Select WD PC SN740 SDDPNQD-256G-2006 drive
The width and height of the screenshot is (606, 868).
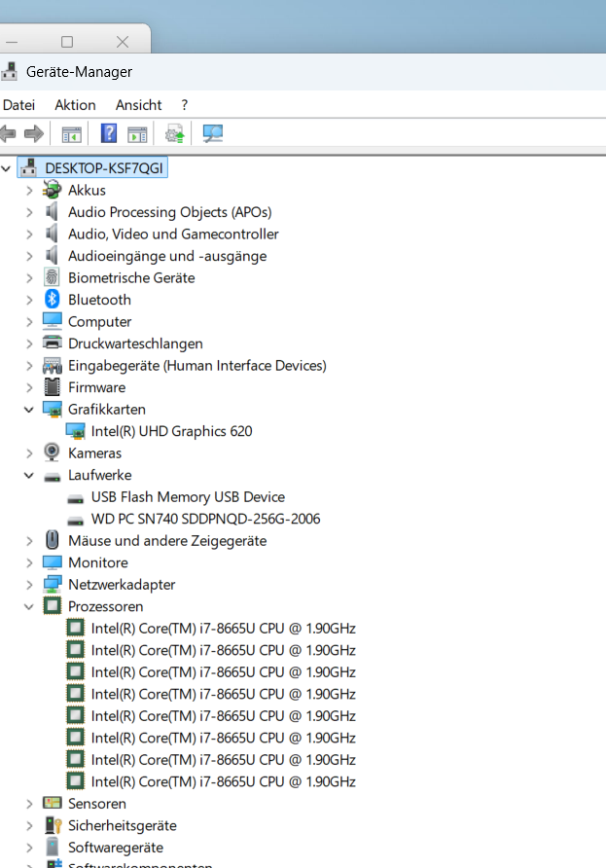point(206,519)
